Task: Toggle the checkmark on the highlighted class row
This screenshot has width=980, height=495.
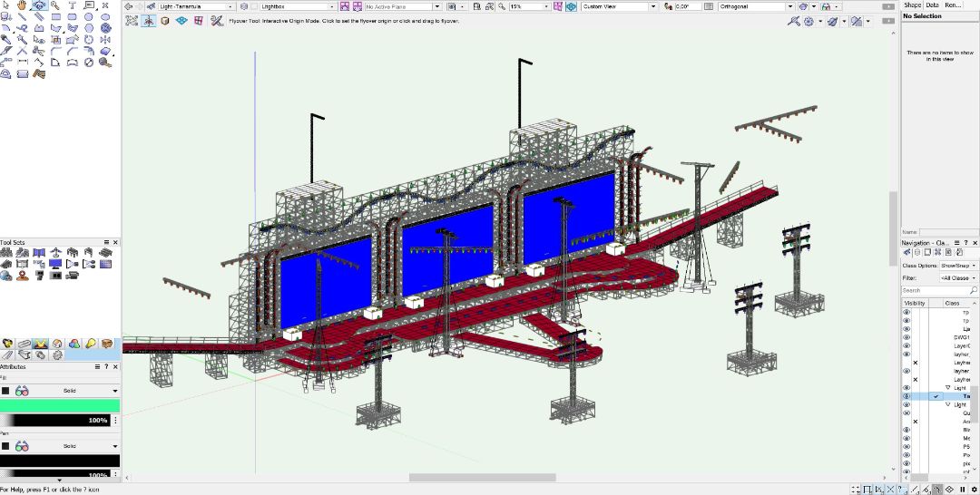Action: click(936, 396)
